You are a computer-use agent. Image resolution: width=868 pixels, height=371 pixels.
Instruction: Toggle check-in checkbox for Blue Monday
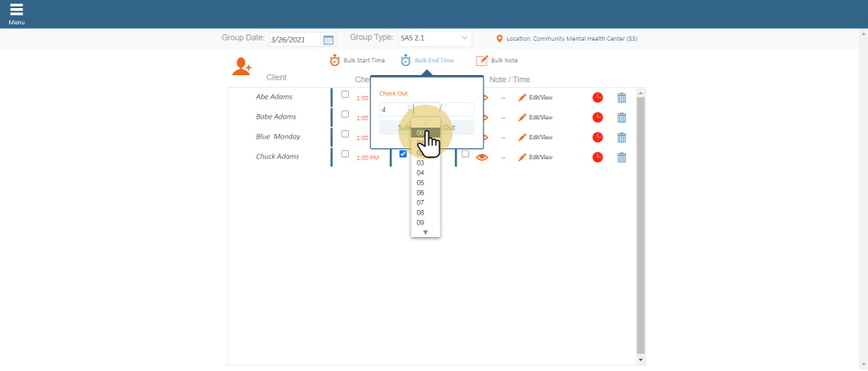(x=344, y=135)
